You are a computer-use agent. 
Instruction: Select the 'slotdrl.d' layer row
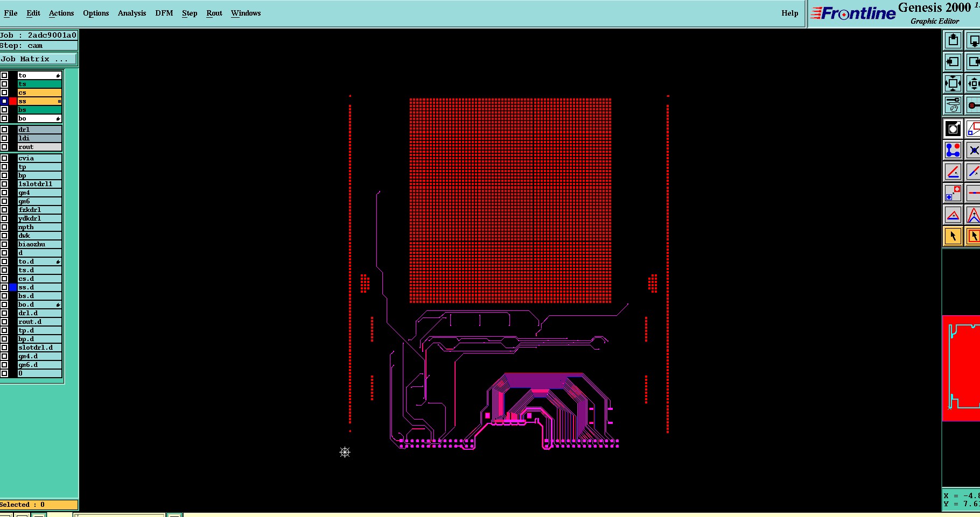click(x=39, y=348)
